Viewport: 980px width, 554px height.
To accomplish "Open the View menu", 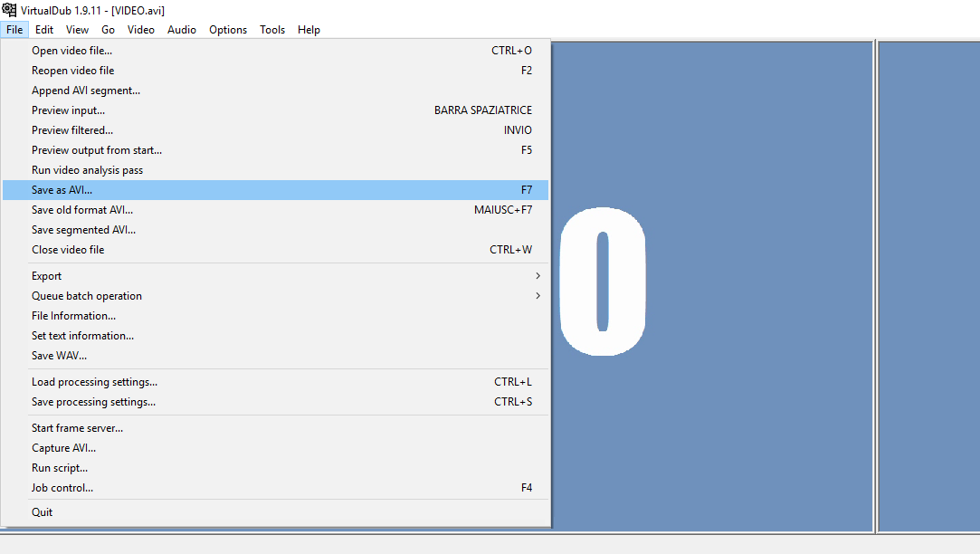I will (78, 29).
